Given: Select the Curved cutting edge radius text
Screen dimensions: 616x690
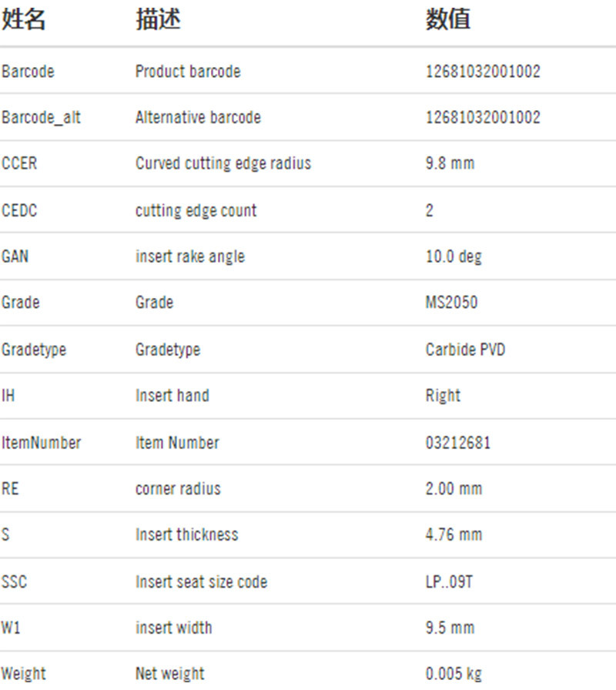Looking at the screenshot, I should [x=223, y=164].
